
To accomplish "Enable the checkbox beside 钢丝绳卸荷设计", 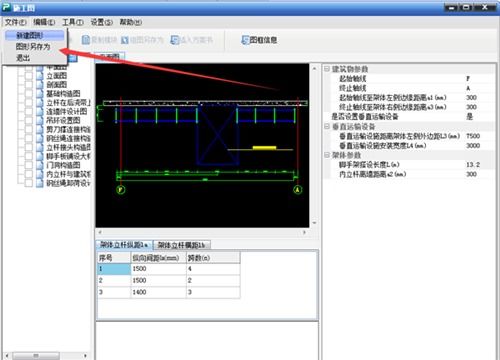I will 29,183.
